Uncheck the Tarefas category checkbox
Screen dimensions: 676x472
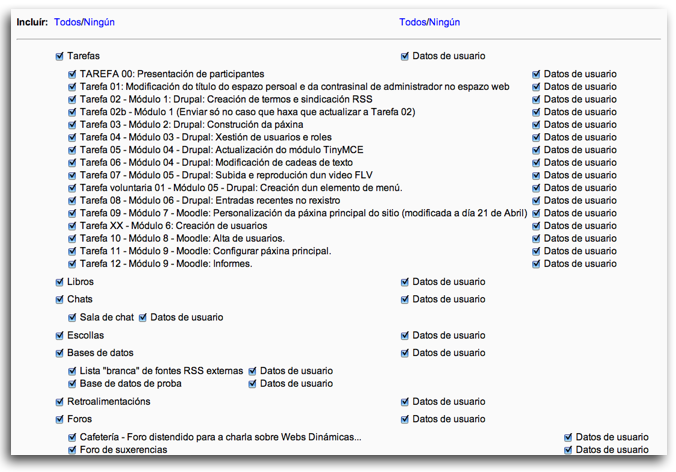pos(59,57)
